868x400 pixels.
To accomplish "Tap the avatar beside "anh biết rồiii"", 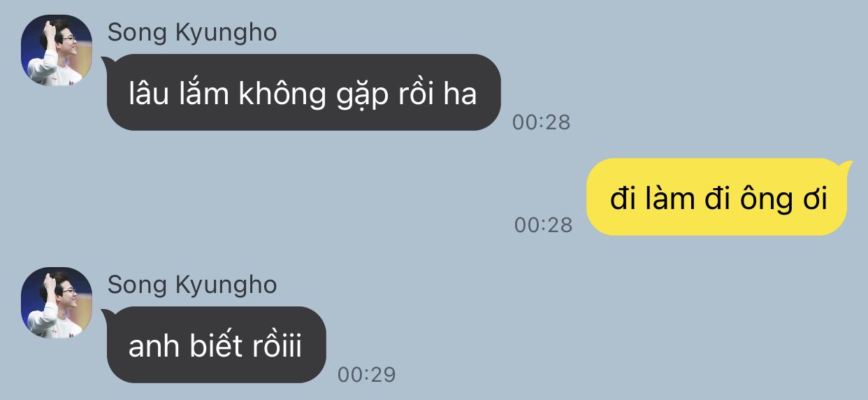I will click(x=57, y=302).
